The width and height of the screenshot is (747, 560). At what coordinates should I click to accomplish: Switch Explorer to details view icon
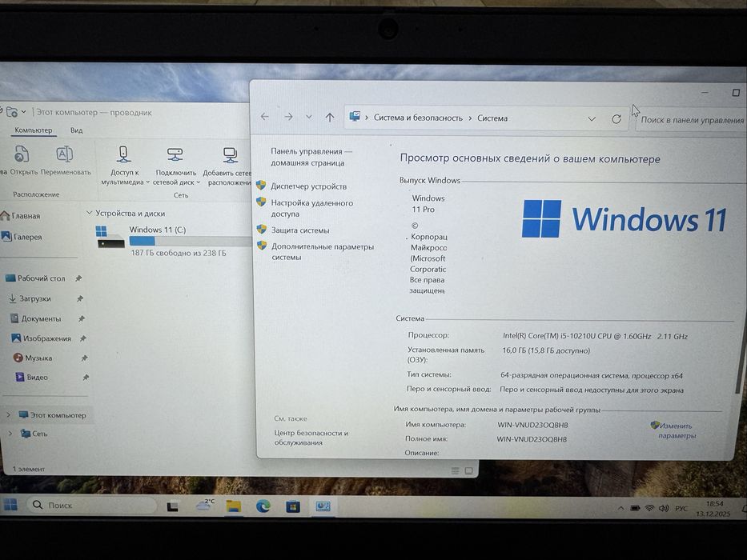[x=456, y=470]
